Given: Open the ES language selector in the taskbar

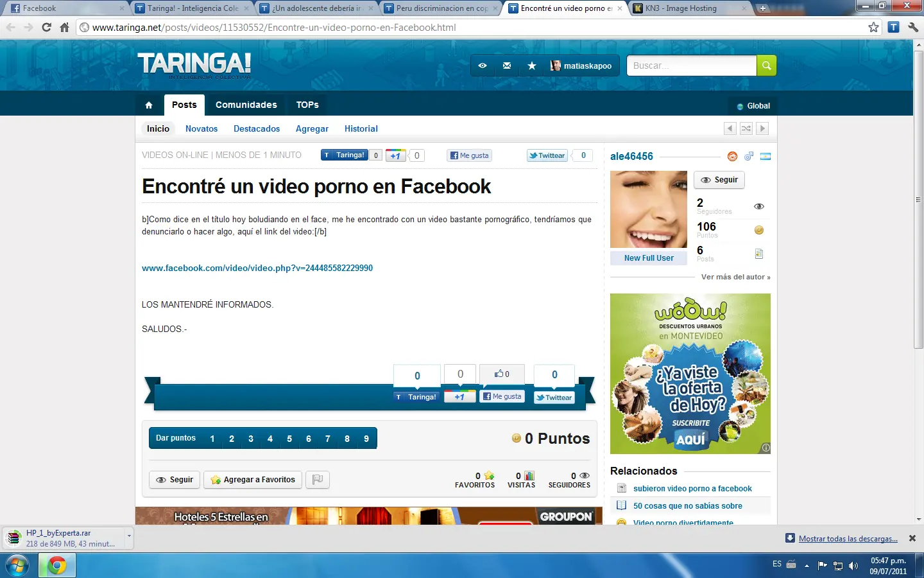Looking at the screenshot, I should pyautogui.click(x=776, y=565).
